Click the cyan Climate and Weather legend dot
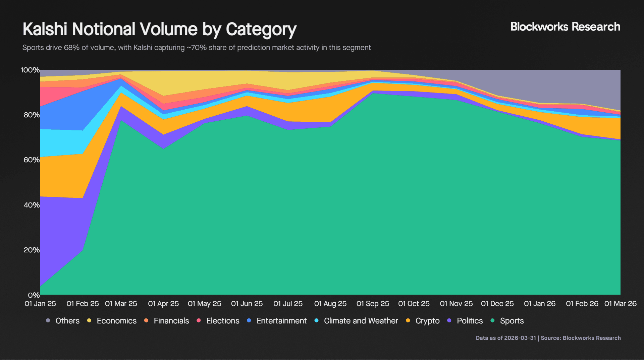Screen dimensions: 644x362 [x=316, y=321]
